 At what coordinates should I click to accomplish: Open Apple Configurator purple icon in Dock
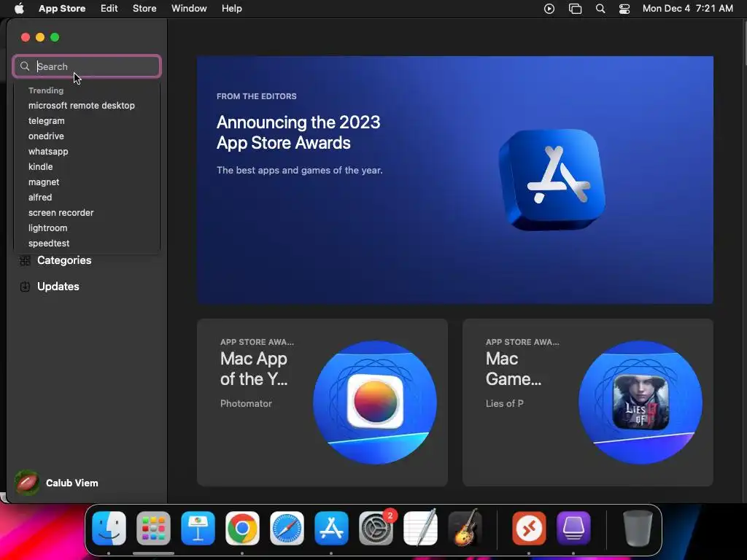coord(573,529)
